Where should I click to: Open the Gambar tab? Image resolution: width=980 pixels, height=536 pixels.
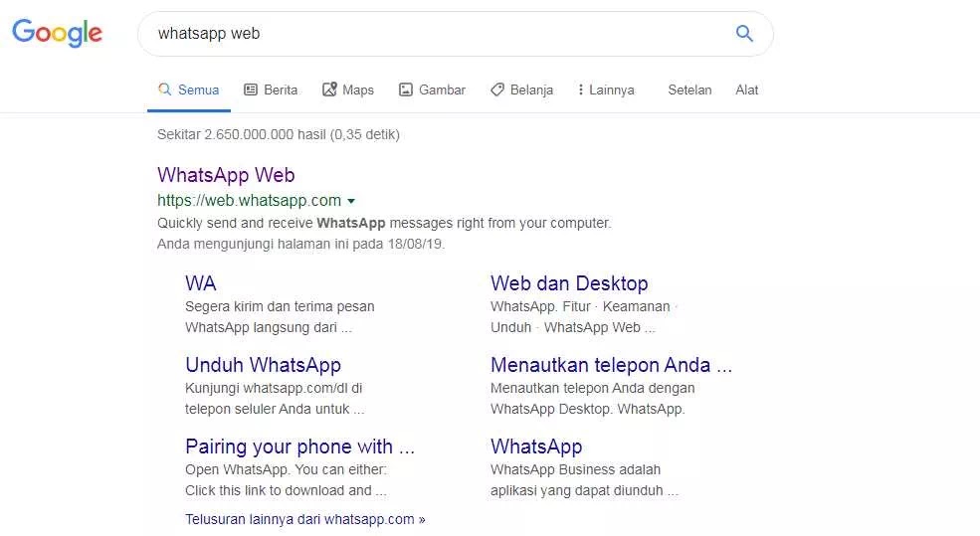[x=432, y=89]
